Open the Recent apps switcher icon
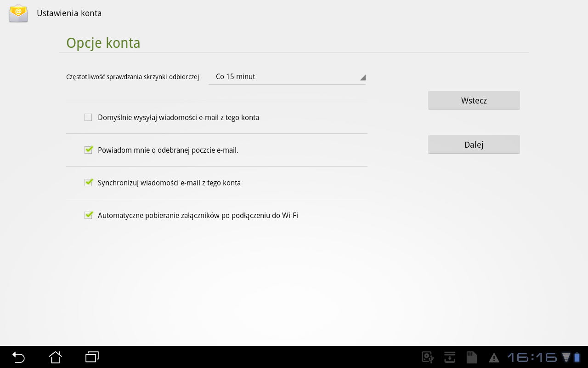 92,357
